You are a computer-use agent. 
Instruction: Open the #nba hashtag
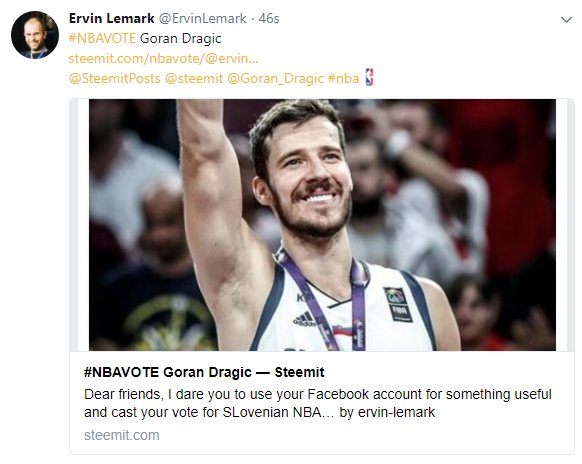tap(343, 79)
